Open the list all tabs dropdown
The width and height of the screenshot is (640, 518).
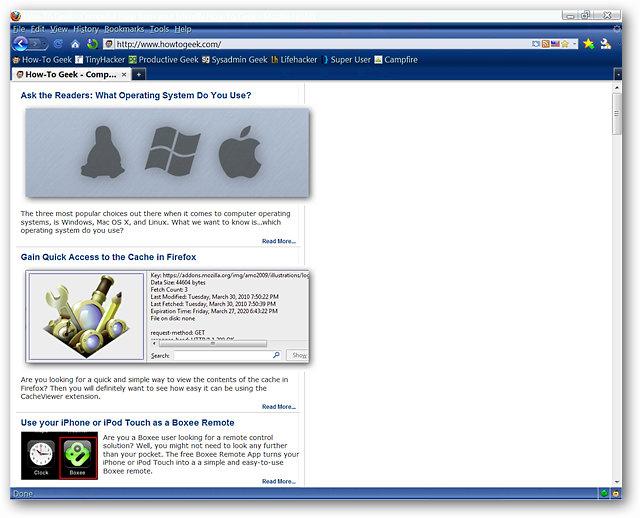(x=618, y=75)
